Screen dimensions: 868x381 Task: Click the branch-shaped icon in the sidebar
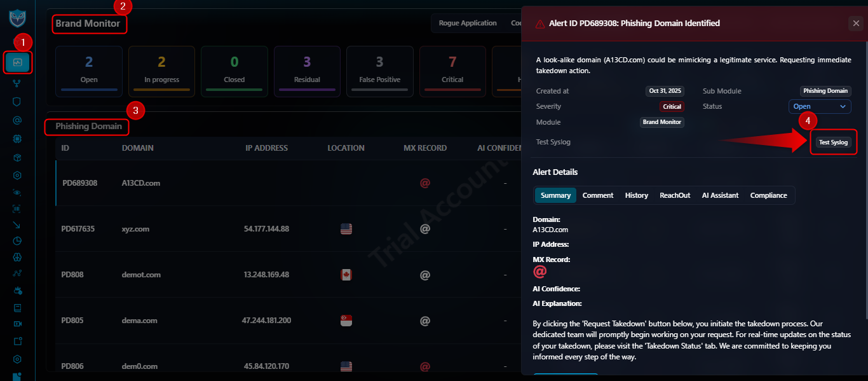pos(17,83)
